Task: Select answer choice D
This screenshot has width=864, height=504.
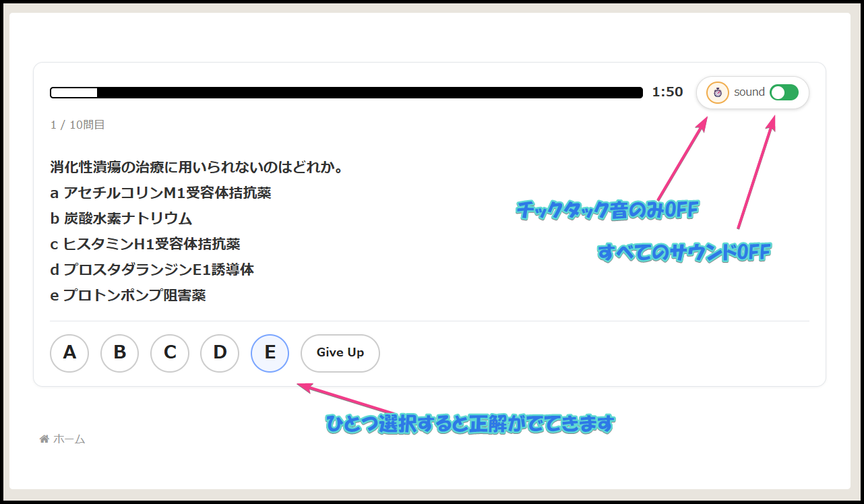Action: click(x=220, y=353)
